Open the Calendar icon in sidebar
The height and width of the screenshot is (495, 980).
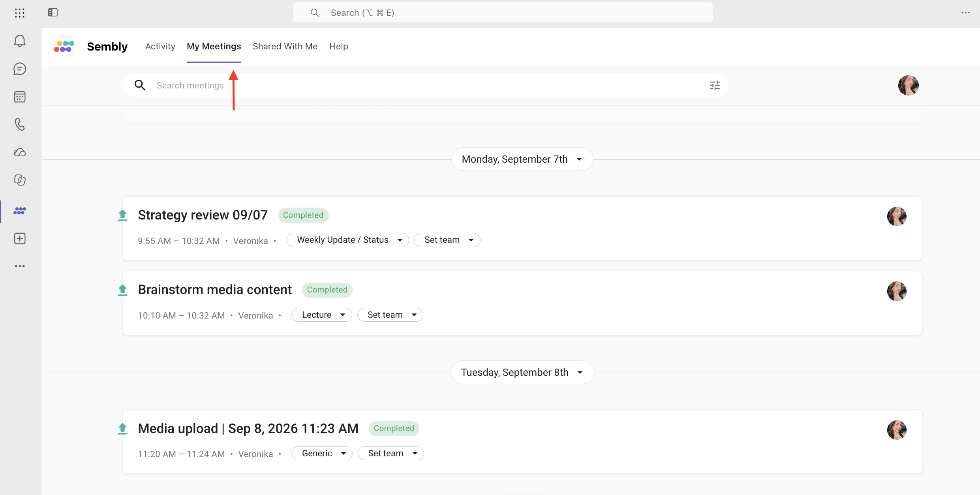click(x=20, y=97)
